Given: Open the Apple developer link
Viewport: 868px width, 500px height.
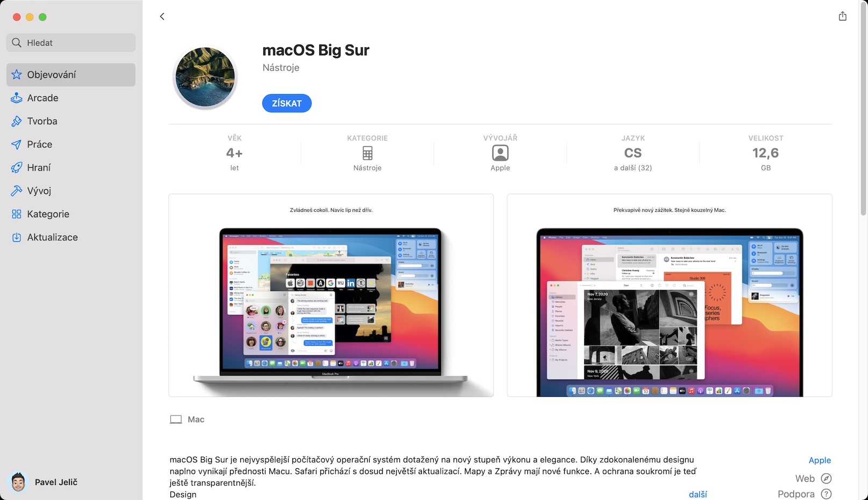Looking at the screenshot, I should tap(820, 460).
